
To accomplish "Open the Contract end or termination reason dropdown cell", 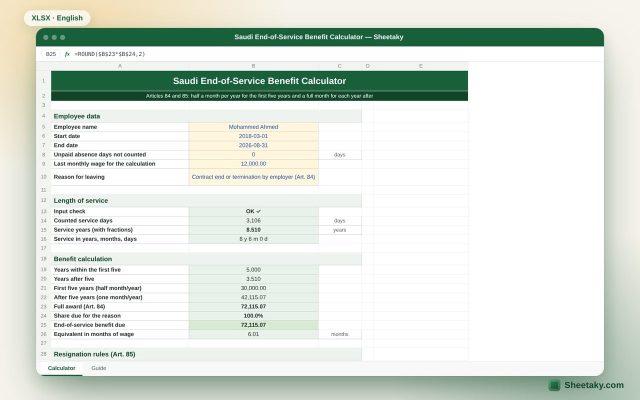I will (253, 177).
